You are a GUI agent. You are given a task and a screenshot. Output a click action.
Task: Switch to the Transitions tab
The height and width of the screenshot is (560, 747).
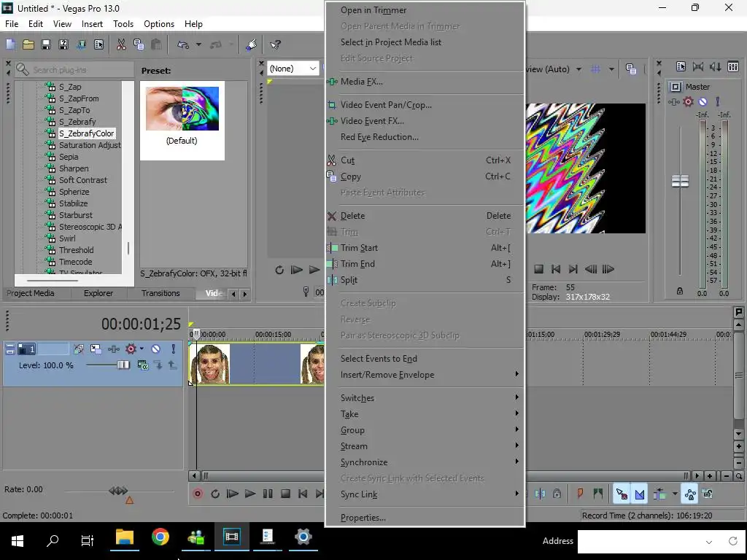tap(160, 293)
